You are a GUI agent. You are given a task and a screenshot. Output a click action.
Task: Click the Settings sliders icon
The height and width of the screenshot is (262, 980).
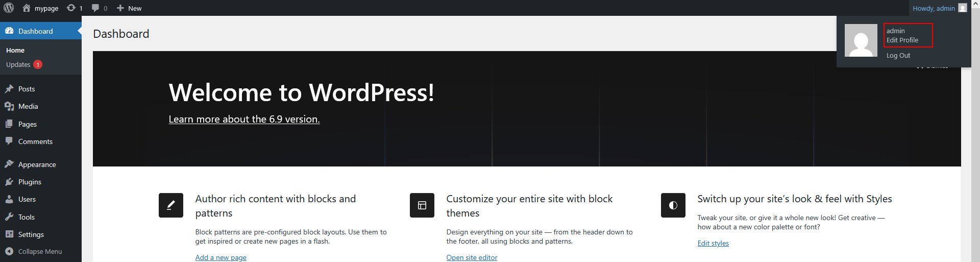coord(9,234)
